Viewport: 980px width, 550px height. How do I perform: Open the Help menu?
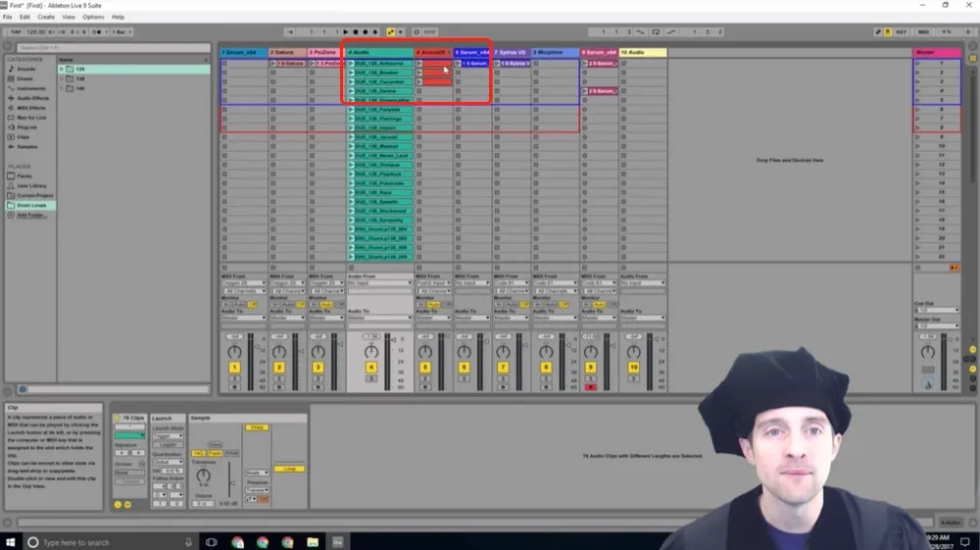[118, 17]
